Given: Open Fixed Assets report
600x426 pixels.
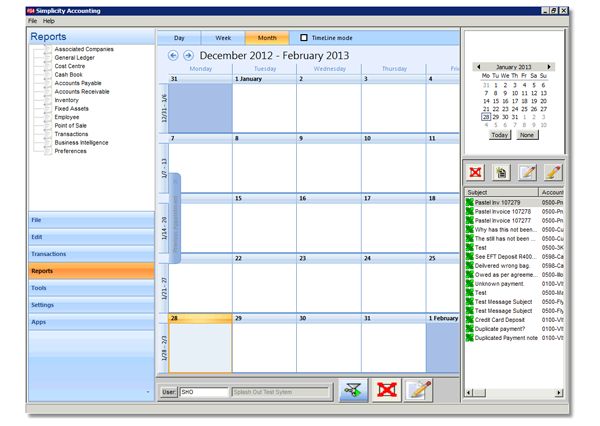Looking at the screenshot, I should pos(72,108).
